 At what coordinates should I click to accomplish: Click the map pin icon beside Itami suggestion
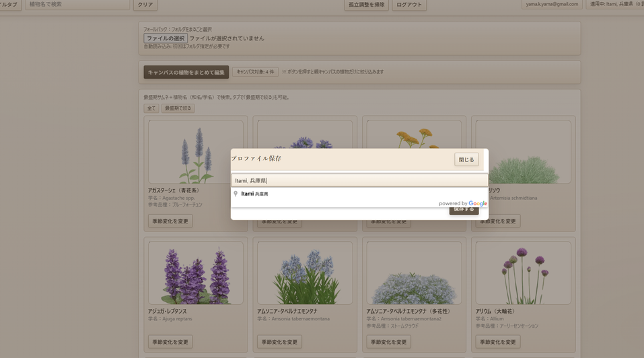[236, 194]
